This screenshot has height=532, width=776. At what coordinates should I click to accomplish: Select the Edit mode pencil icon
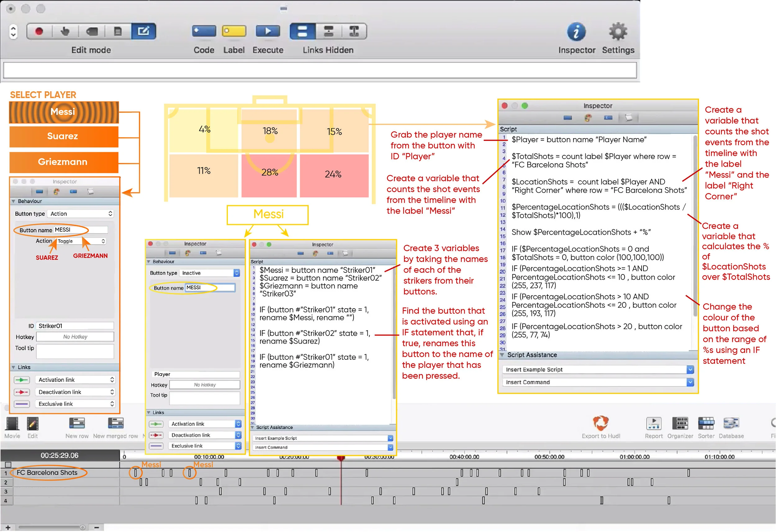(x=143, y=31)
